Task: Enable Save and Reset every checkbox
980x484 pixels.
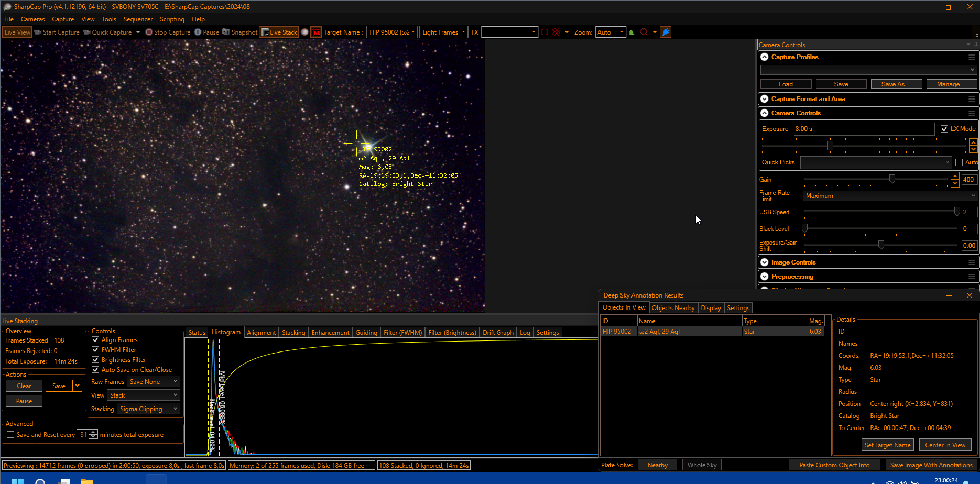Action: [10, 435]
